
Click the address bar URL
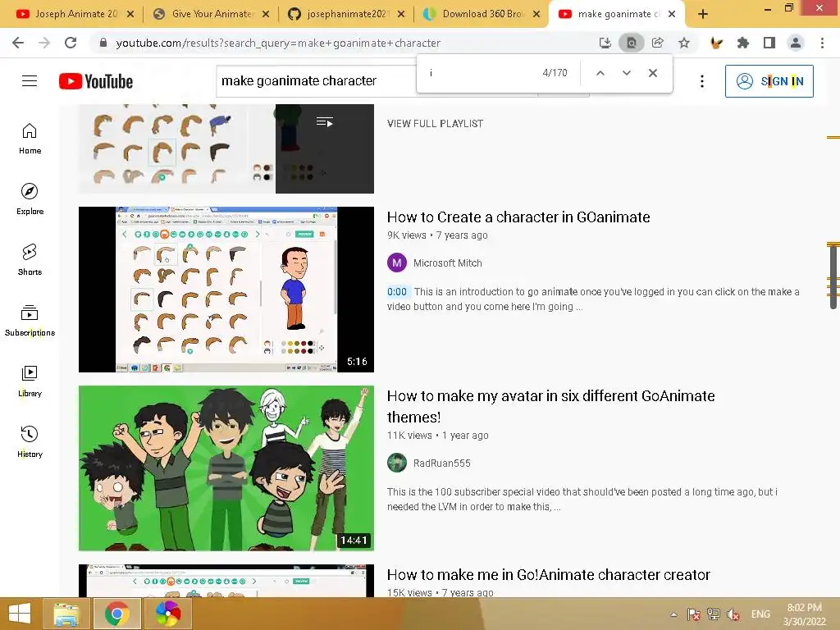pos(278,43)
